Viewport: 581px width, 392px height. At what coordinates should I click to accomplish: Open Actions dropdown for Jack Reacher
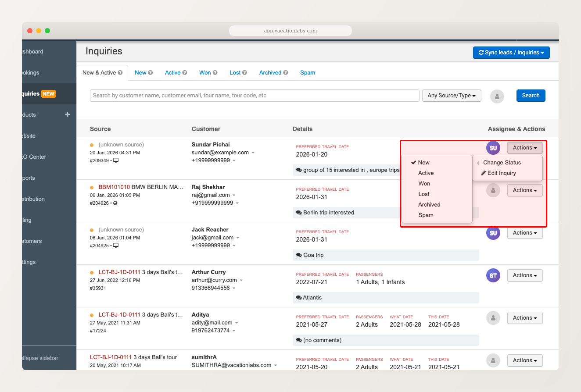click(525, 233)
